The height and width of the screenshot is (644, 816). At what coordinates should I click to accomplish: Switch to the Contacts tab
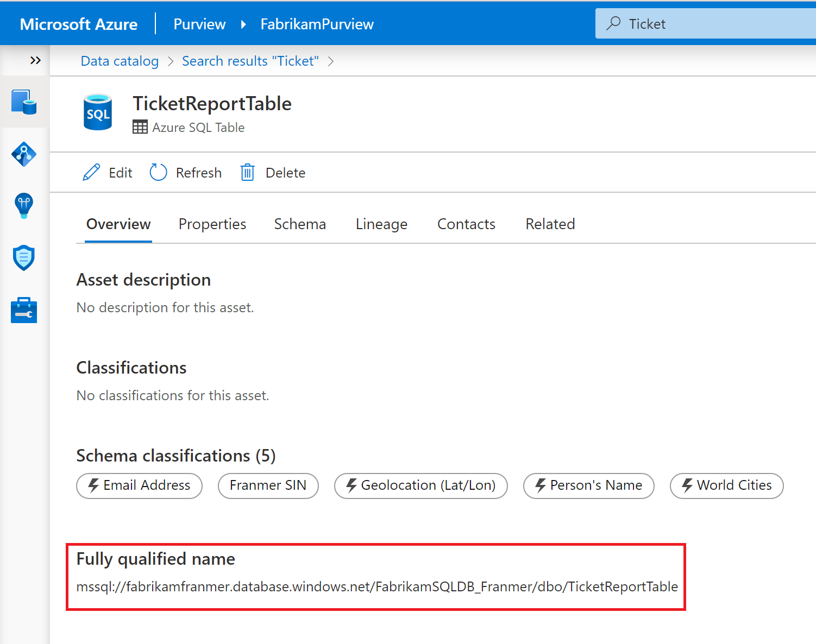coord(466,224)
